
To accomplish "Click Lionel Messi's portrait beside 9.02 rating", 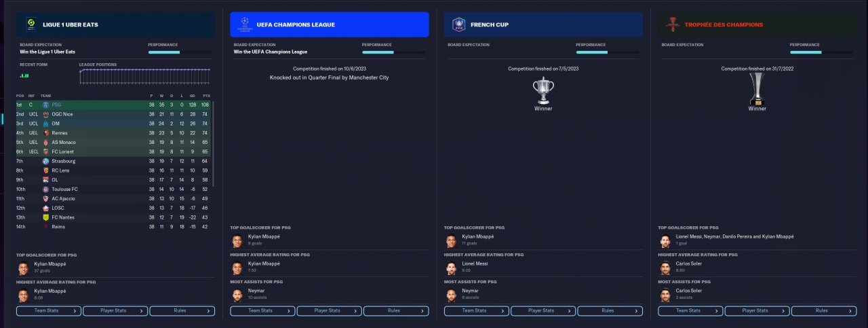I will (451, 267).
